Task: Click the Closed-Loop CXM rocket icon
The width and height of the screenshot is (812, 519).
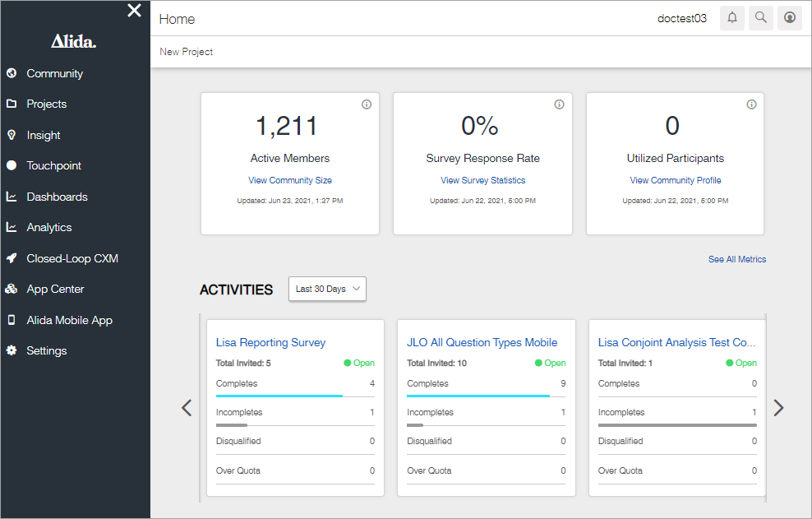Action: (12, 258)
